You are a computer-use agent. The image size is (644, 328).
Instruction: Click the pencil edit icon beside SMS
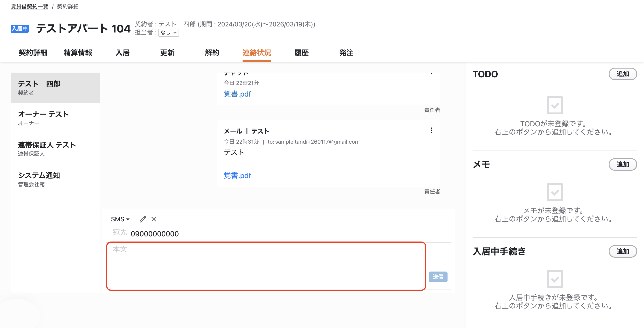pos(143,219)
